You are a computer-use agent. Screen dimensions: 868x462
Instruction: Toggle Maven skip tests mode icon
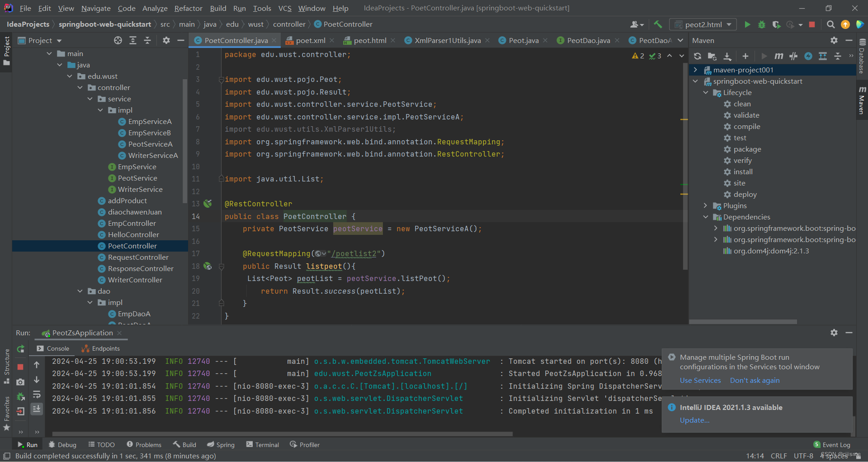click(x=808, y=56)
